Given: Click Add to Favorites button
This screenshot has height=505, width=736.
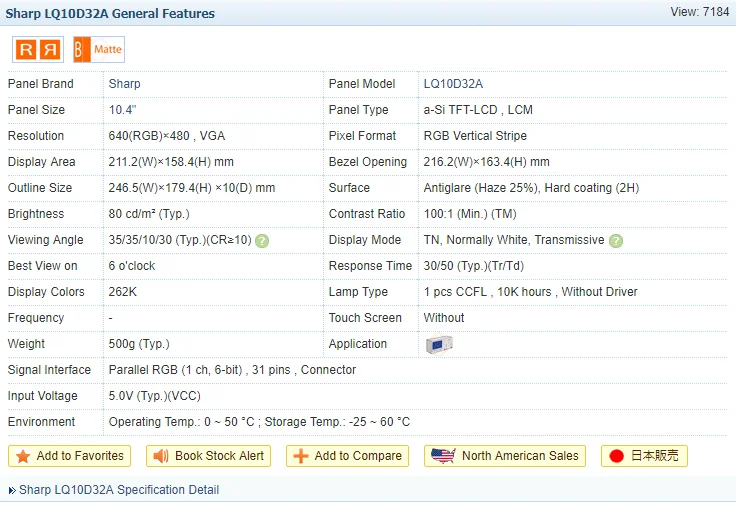Looking at the screenshot, I should point(69,456).
